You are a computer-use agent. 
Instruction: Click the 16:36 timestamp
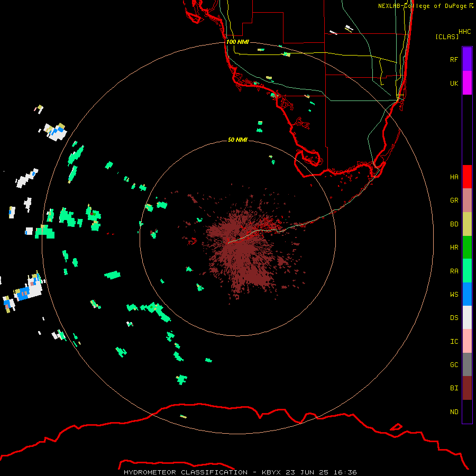coord(345,472)
